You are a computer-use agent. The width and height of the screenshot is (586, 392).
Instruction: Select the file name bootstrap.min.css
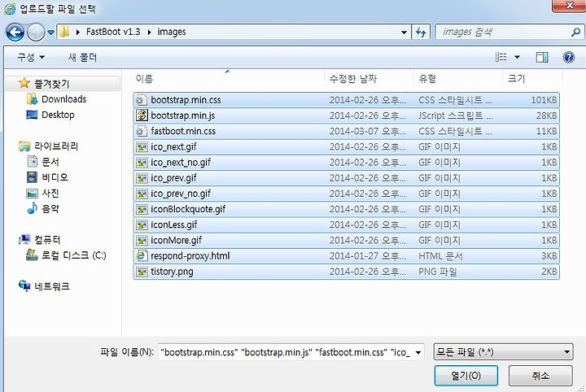(186, 100)
